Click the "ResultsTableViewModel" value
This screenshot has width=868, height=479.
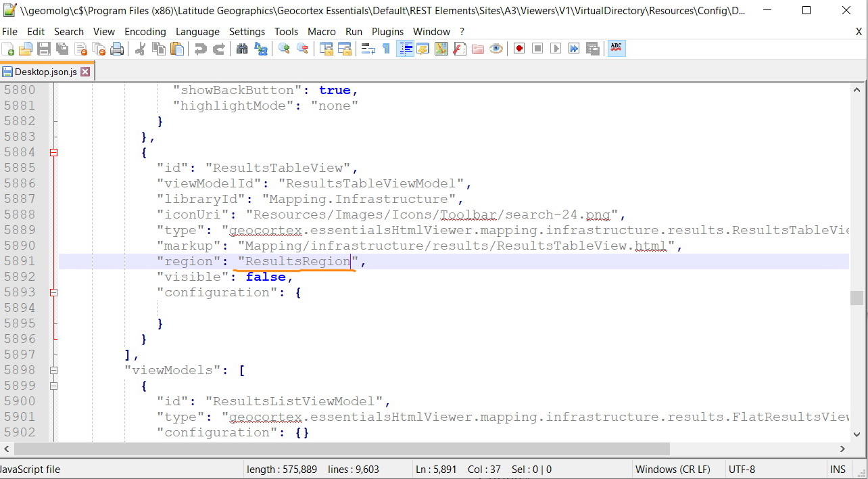pyautogui.click(x=371, y=183)
